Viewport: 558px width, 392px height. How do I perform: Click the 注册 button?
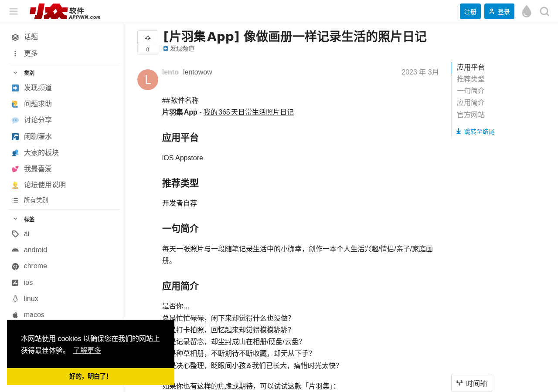coord(470,11)
